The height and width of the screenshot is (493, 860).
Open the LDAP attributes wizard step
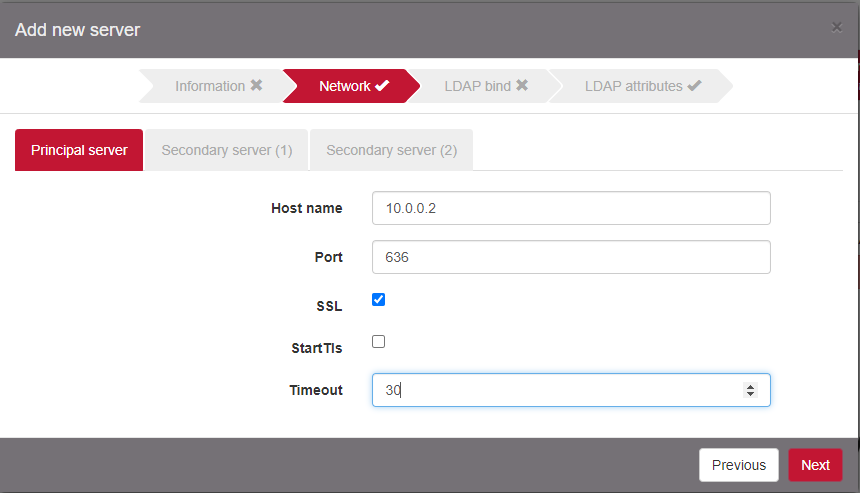point(633,86)
